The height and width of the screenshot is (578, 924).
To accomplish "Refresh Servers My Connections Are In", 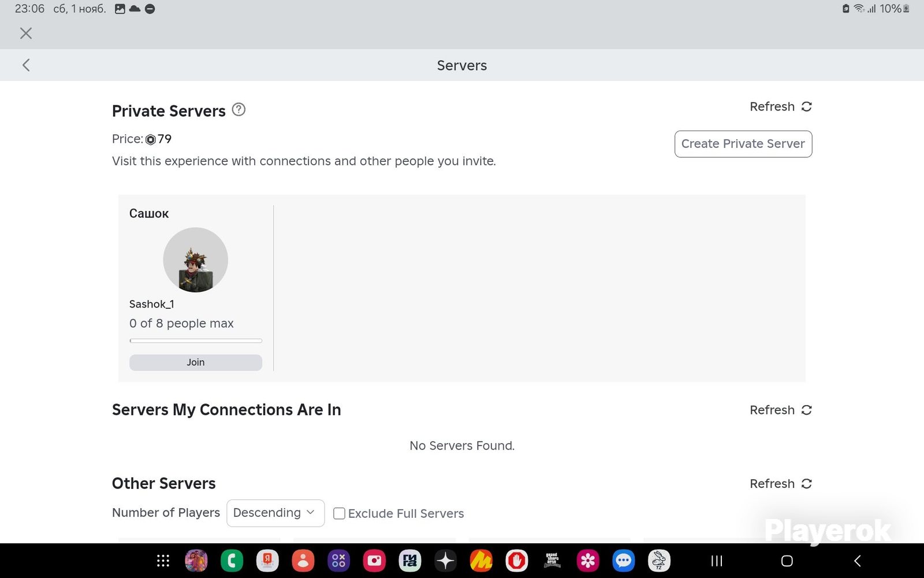I will (781, 410).
